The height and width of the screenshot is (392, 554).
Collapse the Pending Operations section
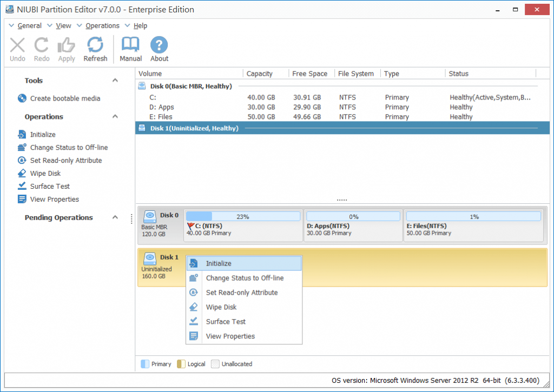coord(115,217)
